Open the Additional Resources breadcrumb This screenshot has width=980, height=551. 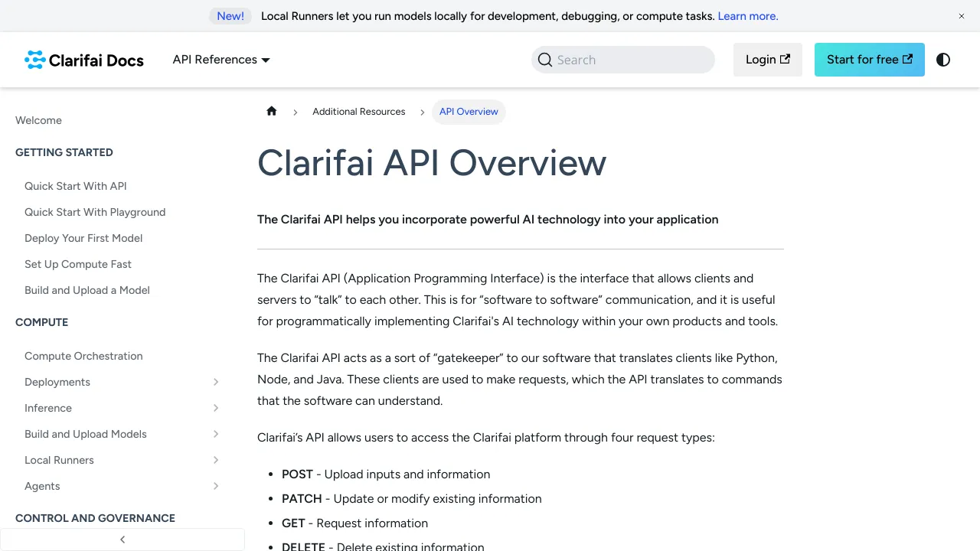coord(359,112)
